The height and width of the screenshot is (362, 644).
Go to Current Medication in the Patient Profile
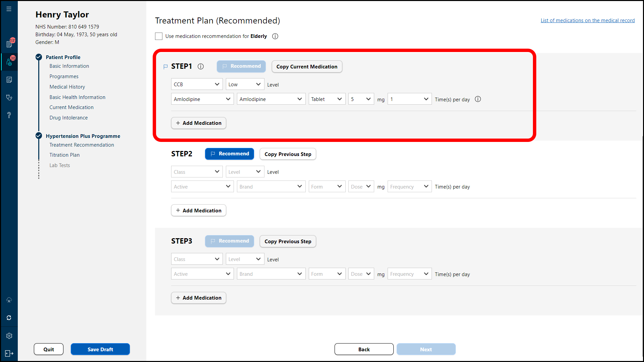[x=71, y=107]
